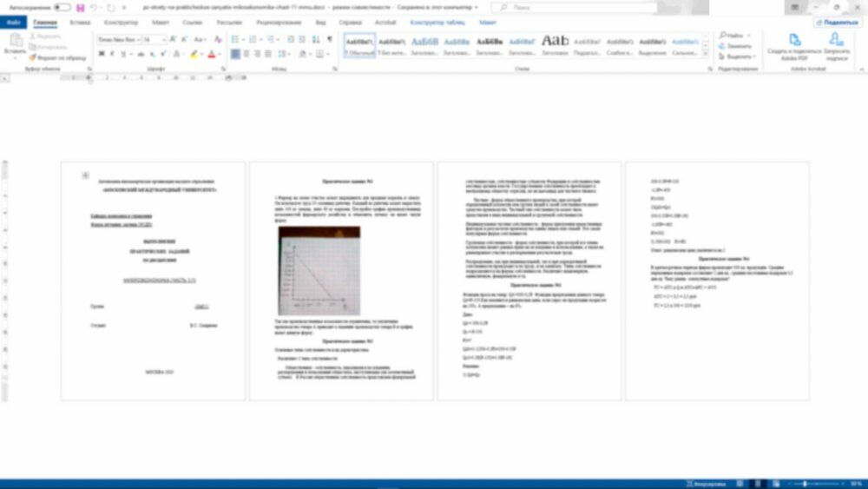
Task: Clear all formatting with the eraser A icon
Action: 218,39
